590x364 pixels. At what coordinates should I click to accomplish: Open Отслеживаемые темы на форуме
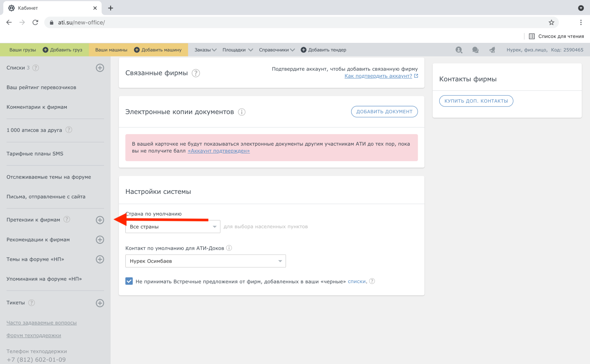click(x=49, y=177)
